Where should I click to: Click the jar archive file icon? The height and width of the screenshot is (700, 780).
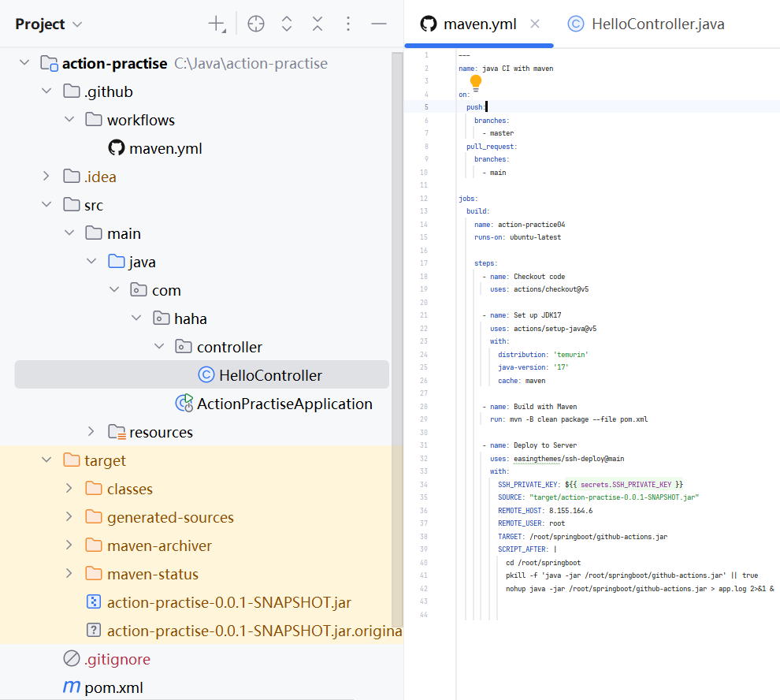point(94,602)
